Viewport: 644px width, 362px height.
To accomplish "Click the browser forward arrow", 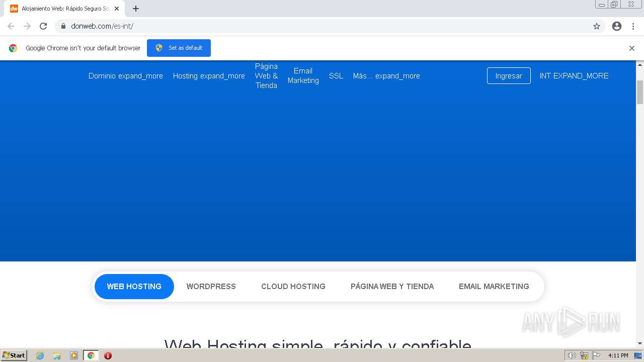I will click(x=27, y=26).
